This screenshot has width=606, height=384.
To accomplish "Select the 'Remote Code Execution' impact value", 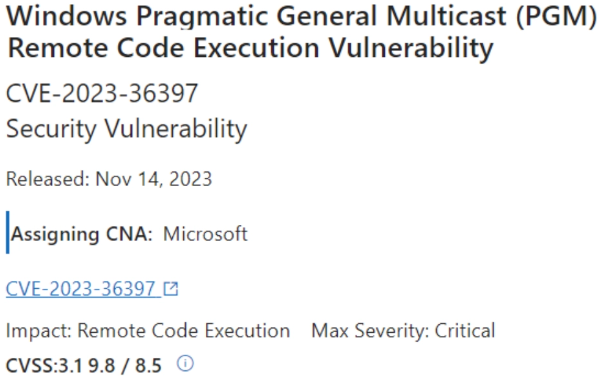I will 184,331.
